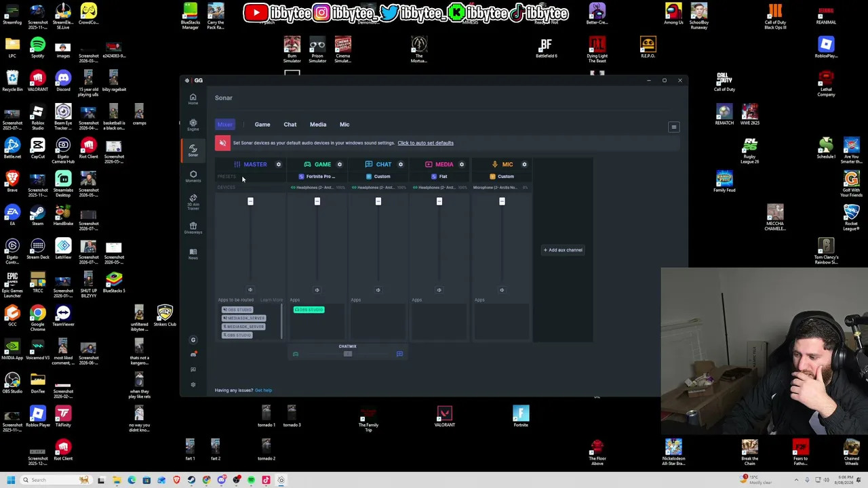Open Engine in the GG sidebar
Viewport: 868px width, 488px height.
pyautogui.click(x=193, y=125)
